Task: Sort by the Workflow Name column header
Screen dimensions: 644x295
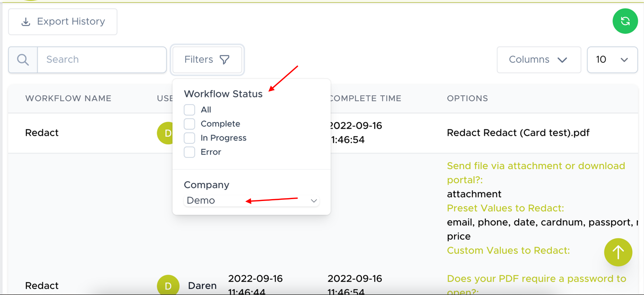Action: click(68, 98)
